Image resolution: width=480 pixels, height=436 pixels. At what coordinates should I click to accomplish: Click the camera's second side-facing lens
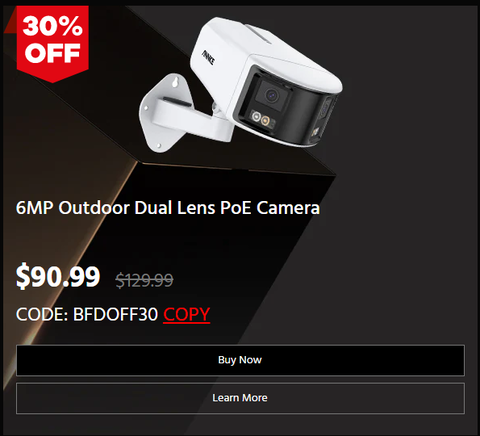pos(325,108)
